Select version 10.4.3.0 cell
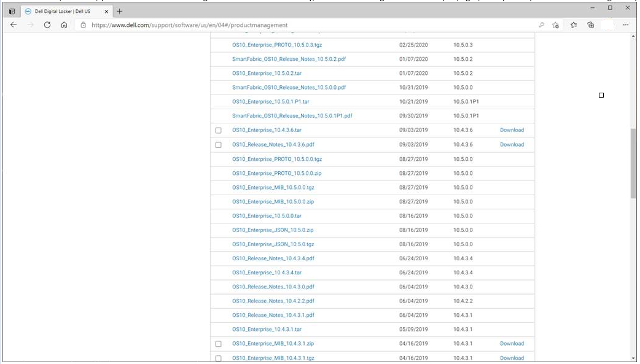This screenshot has width=640, height=364. click(x=463, y=287)
